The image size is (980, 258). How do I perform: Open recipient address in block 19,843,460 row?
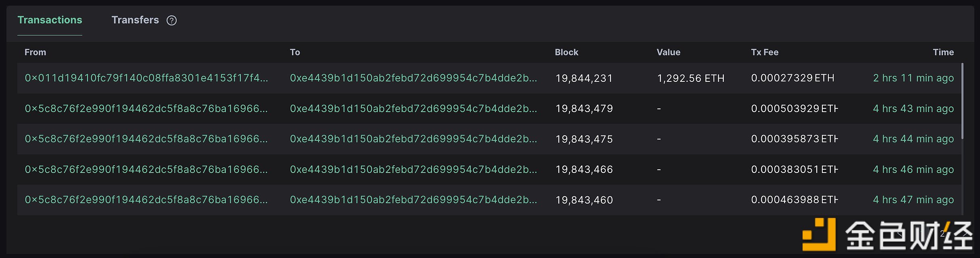tap(413, 200)
